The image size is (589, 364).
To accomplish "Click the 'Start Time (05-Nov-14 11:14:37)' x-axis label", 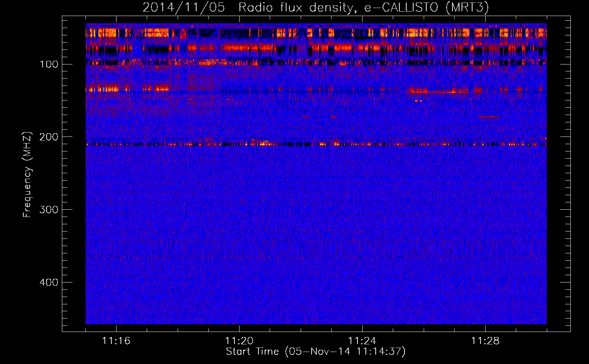I will click(316, 352).
